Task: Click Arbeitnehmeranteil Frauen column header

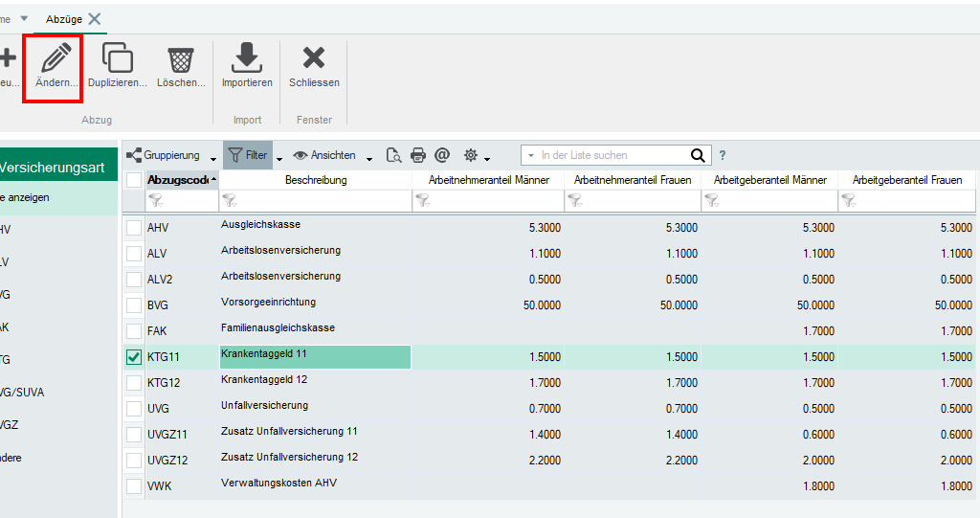Action: pyautogui.click(x=633, y=180)
